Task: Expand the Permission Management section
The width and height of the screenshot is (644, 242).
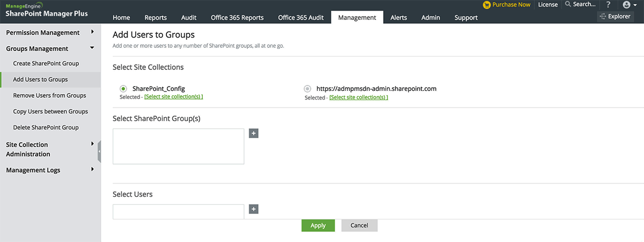Action: pyautogui.click(x=92, y=32)
